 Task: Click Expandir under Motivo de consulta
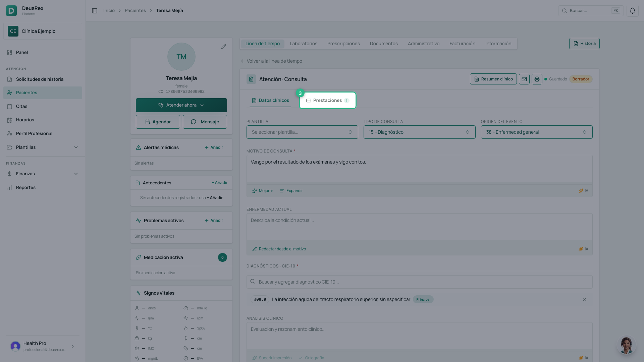[291, 191]
